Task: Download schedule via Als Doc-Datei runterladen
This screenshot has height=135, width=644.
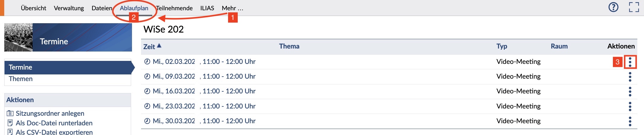Action: 54,123
